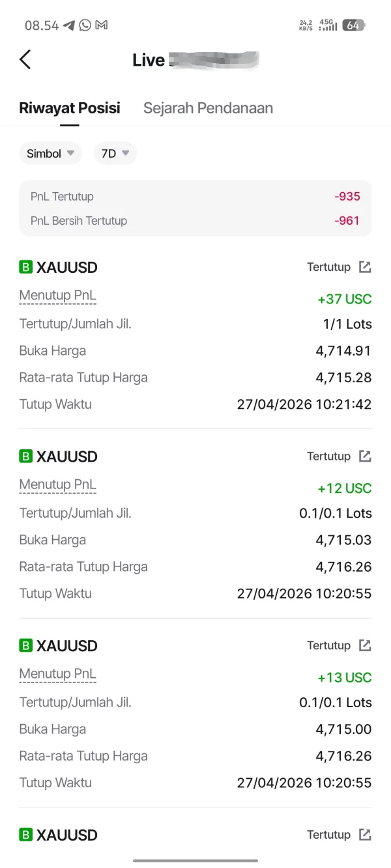Expand the Simbol filter dropdown
Screen dimensions: 391x868
pos(50,154)
